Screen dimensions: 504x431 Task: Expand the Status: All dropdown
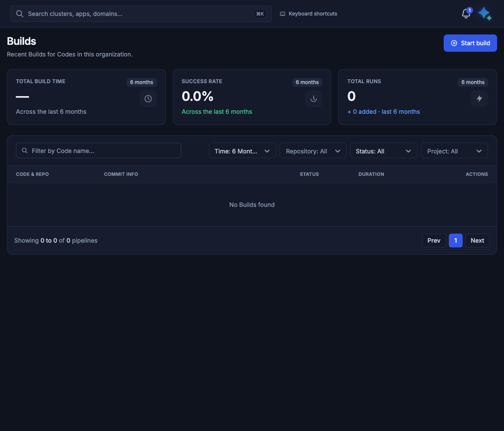384,150
